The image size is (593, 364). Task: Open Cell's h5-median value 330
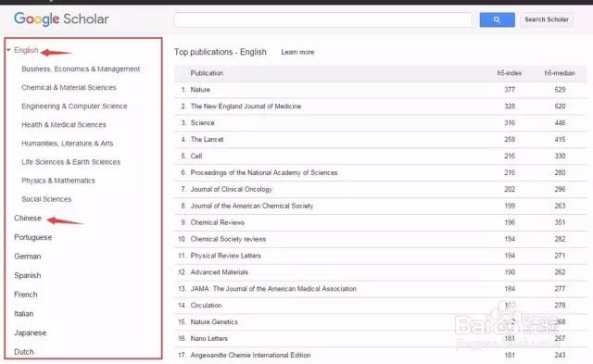pos(560,157)
